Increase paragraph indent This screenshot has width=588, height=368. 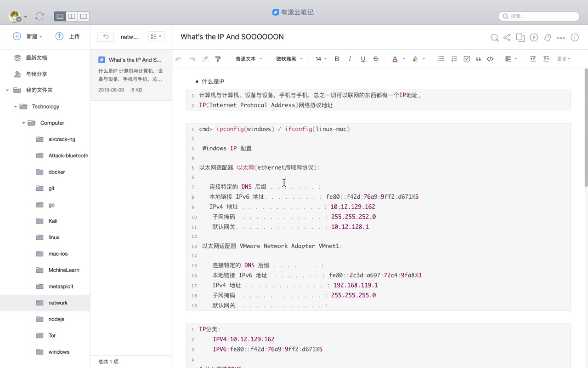point(533,59)
